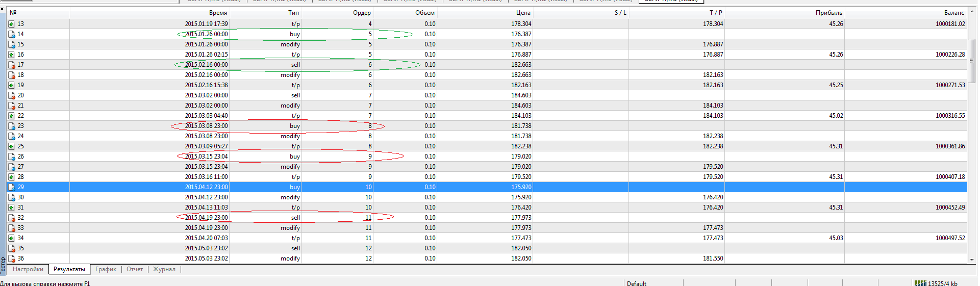Viewport: 980px width, 286px height.
Task: Select the T/P value 181.550
Action: (713, 258)
